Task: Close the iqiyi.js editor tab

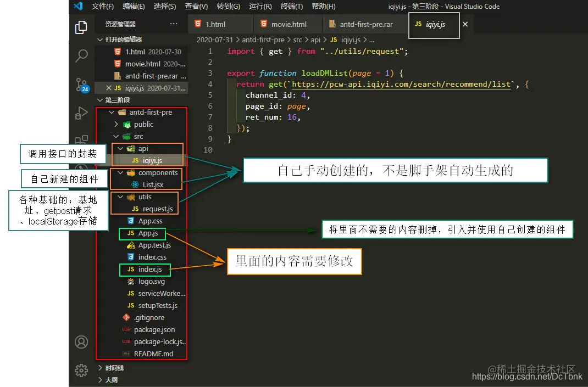Action: [465, 24]
